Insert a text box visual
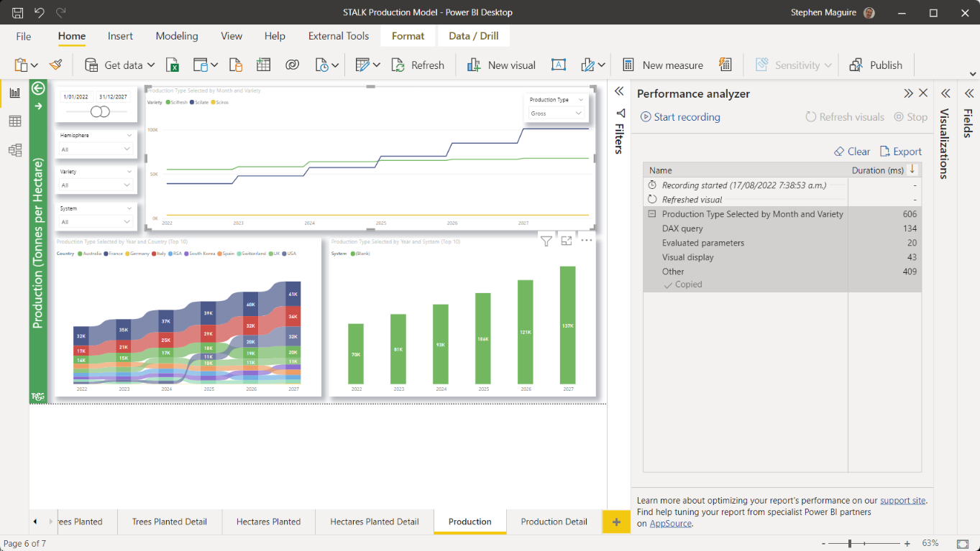 coord(559,65)
